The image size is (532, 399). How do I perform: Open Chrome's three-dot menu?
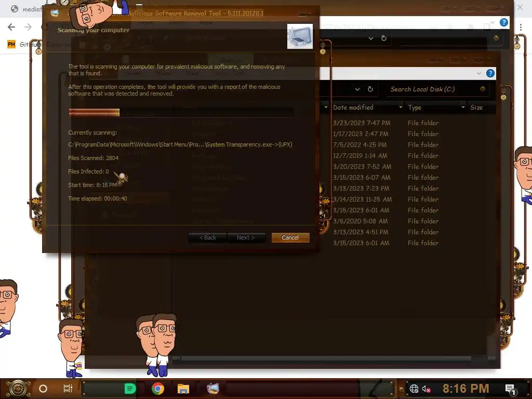[x=521, y=27]
